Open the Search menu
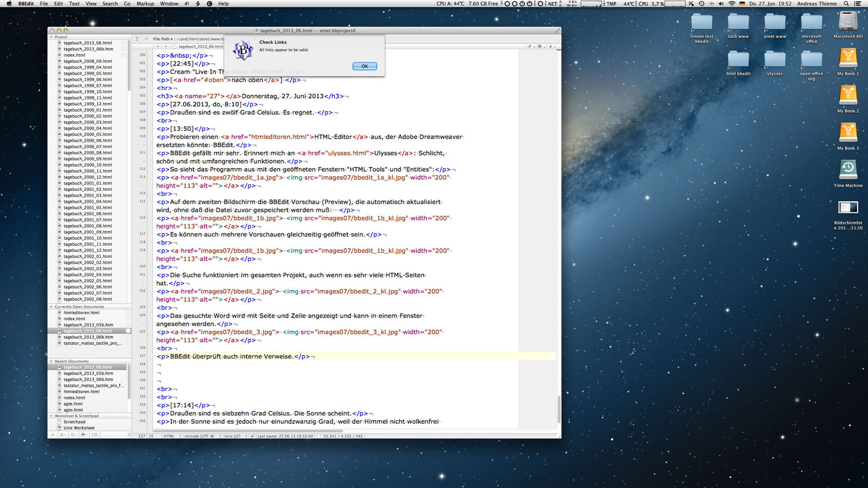The height and width of the screenshot is (488, 868). (110, 3)
